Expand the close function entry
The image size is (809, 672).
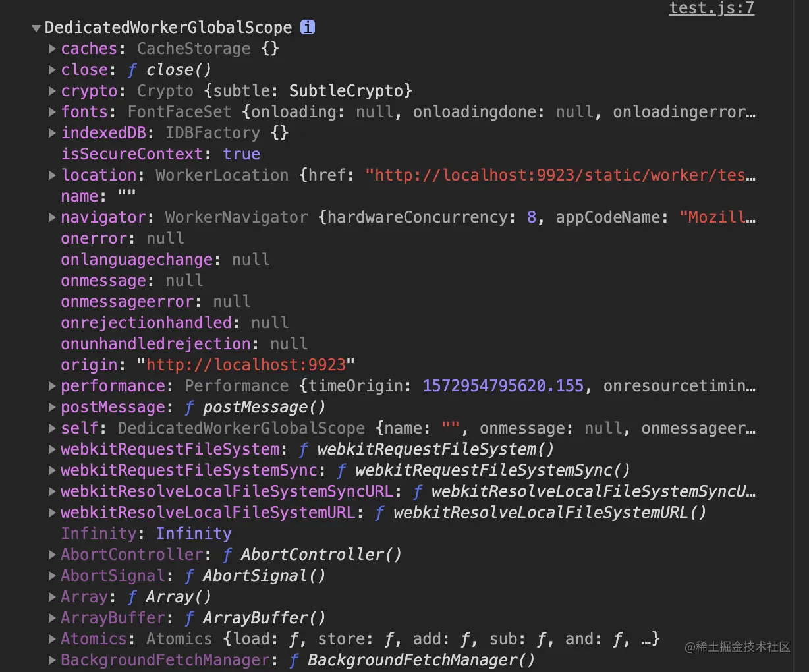tap(52, 70)
